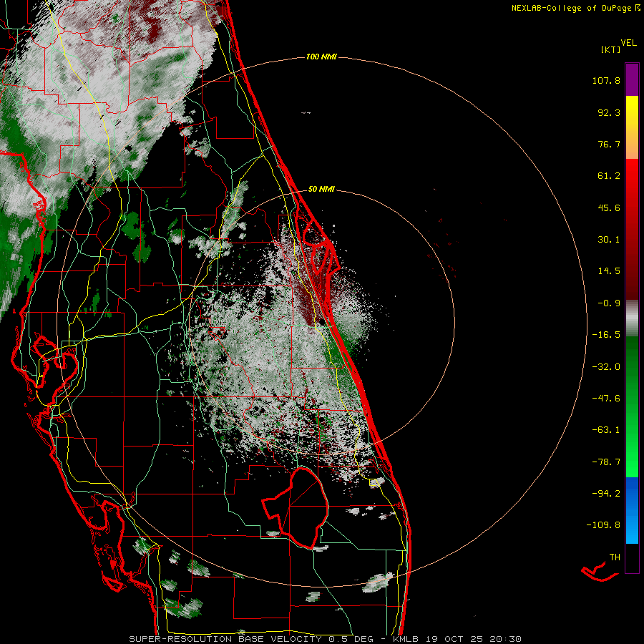Click the -63.1 velocity scale value
The height and width of the screenshot is (644, 644).
pyautogui.click(x=606, y=430)
